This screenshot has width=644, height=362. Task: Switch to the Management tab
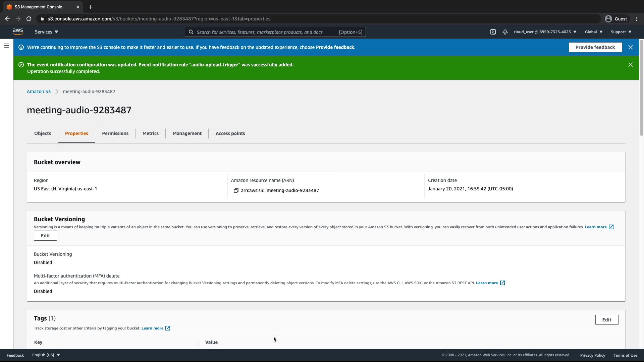[187, 133]
